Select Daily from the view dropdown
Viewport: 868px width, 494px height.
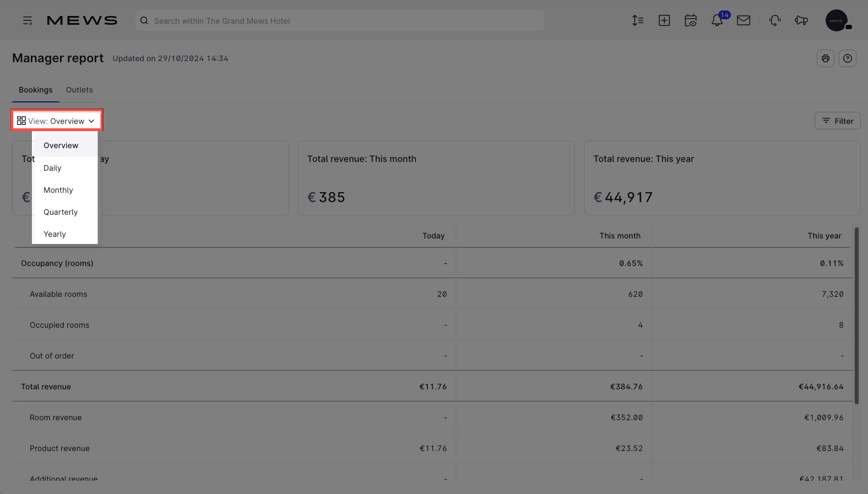coord(53,168)
